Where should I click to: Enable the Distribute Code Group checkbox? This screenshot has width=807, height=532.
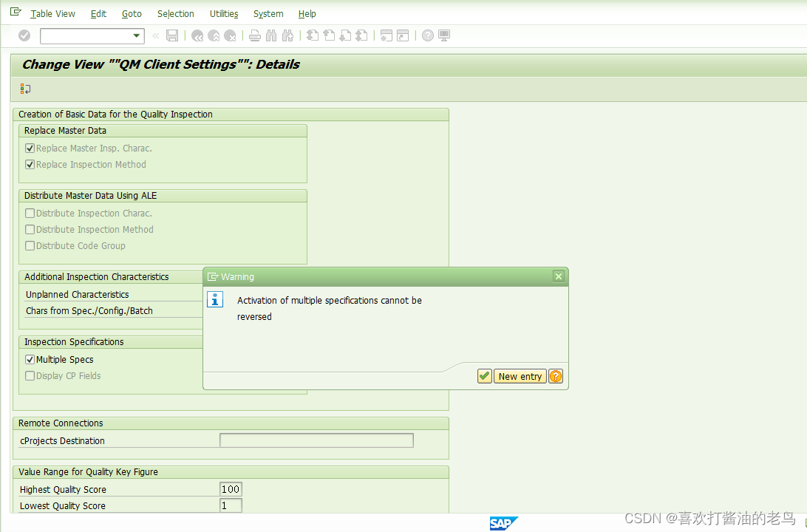click(x=30, y=245)
